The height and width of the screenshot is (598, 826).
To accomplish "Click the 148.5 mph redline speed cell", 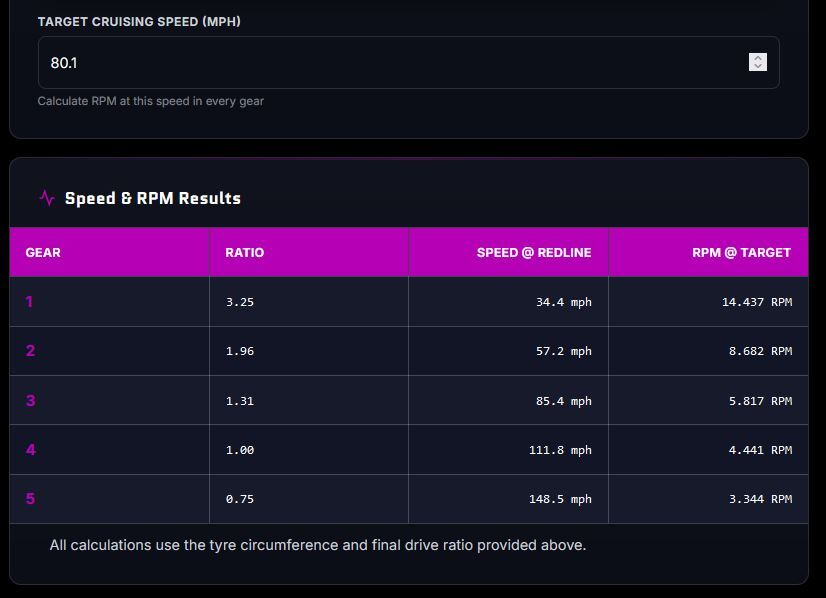I will click(560, 499).
